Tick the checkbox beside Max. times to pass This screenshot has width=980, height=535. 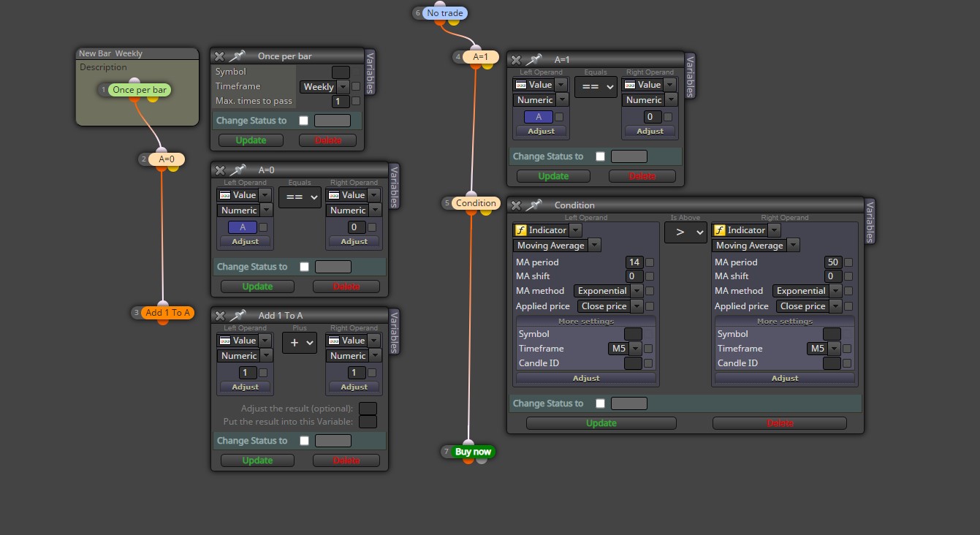tap(356, 101)
